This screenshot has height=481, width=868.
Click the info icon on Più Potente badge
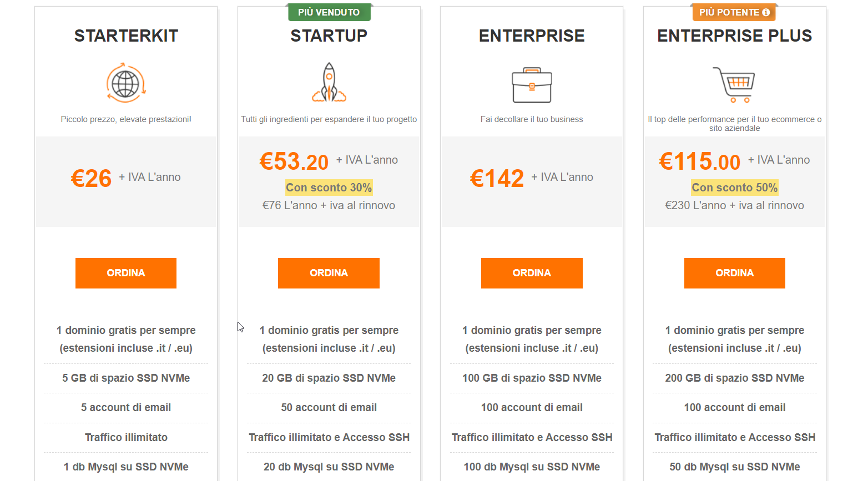click(766, 12)
